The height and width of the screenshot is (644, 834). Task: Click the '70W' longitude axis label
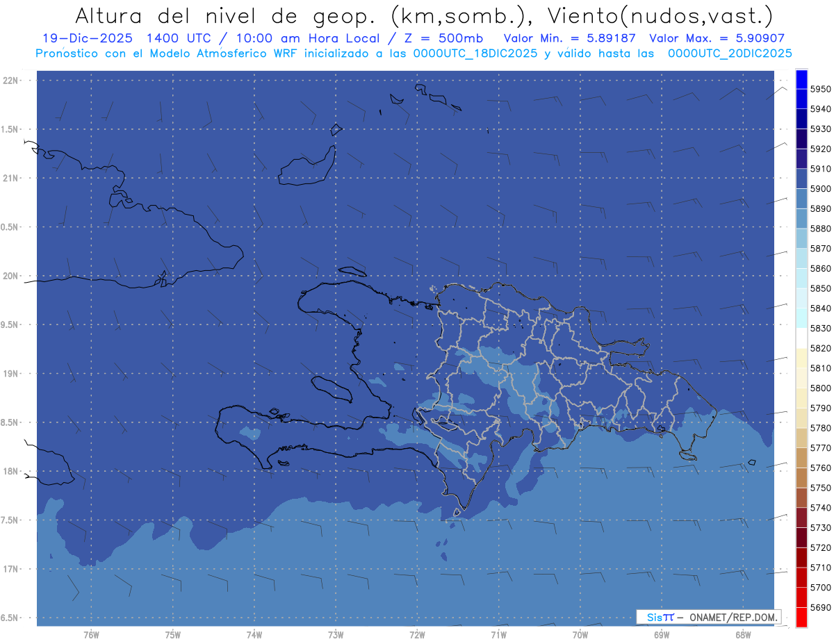point(580,634)
